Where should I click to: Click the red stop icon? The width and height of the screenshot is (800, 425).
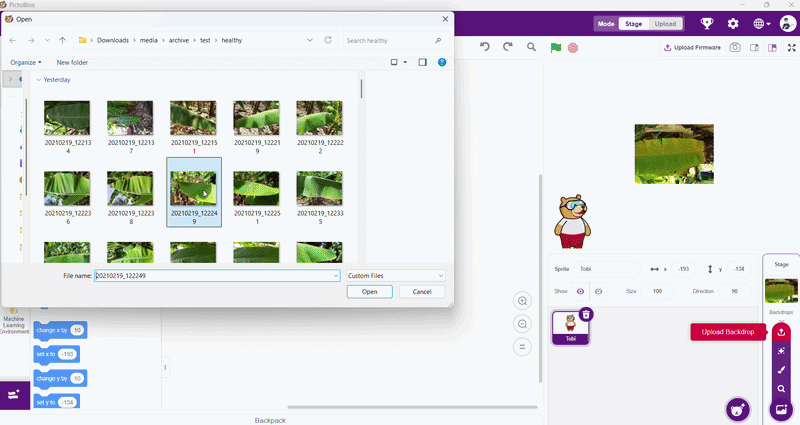click(573, 47)
